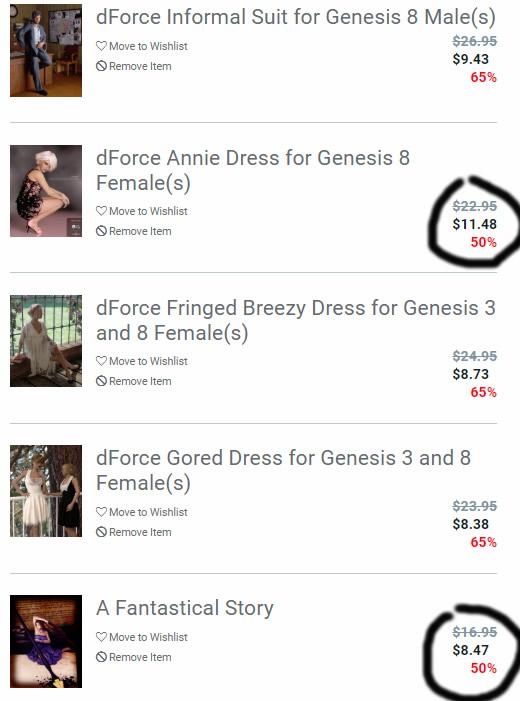Screen dimensions: 520x701
Task: Click remove circle icon for Informal Suit
Action: pyautogui.click(x=101, y=66)
